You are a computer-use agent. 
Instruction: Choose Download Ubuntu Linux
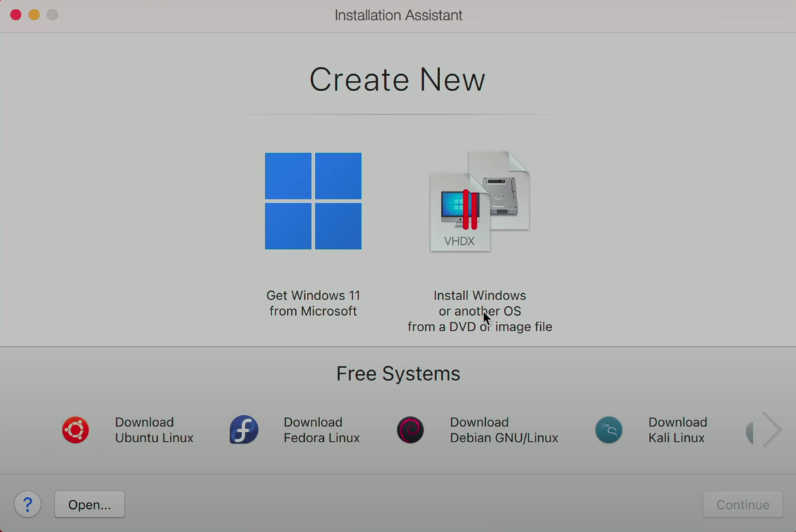pyautogui.click(x=154, y=430)
